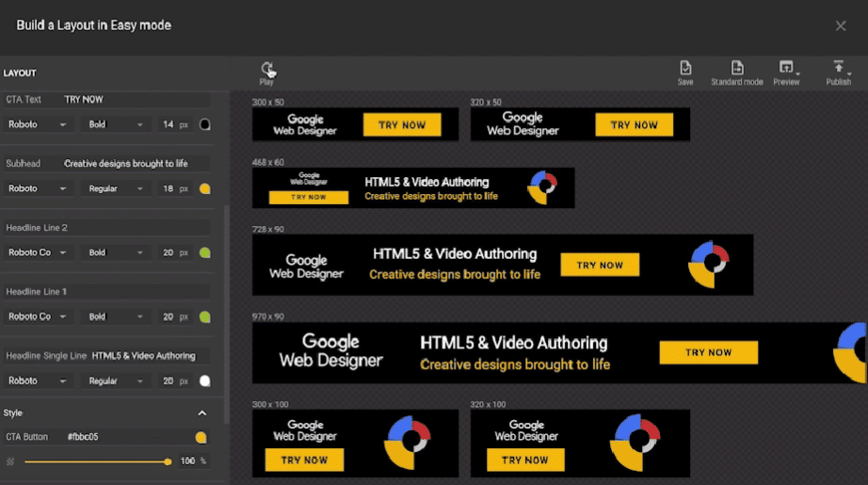Click TRY NOW button in the 468 x 60 banner
868x485 pixels.
[309, 197]
